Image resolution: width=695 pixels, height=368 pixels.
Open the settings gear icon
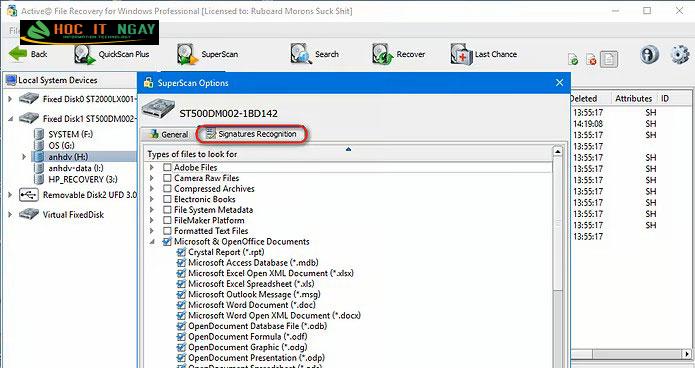click(680, 55)
